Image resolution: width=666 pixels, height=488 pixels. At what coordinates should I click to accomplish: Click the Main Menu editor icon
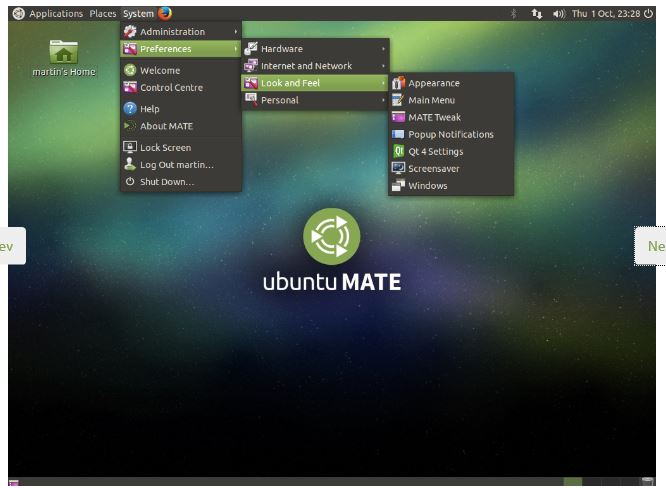(x=398, y=100)
